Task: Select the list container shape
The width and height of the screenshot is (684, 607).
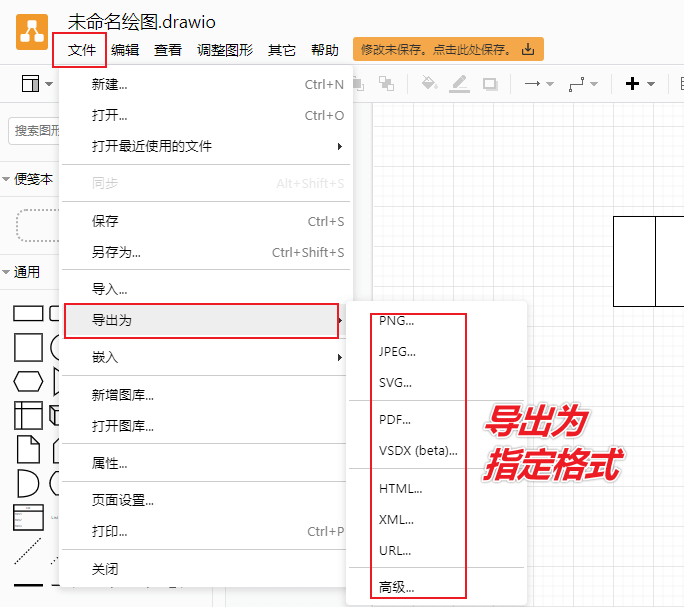Action: [x=28, y=517]
